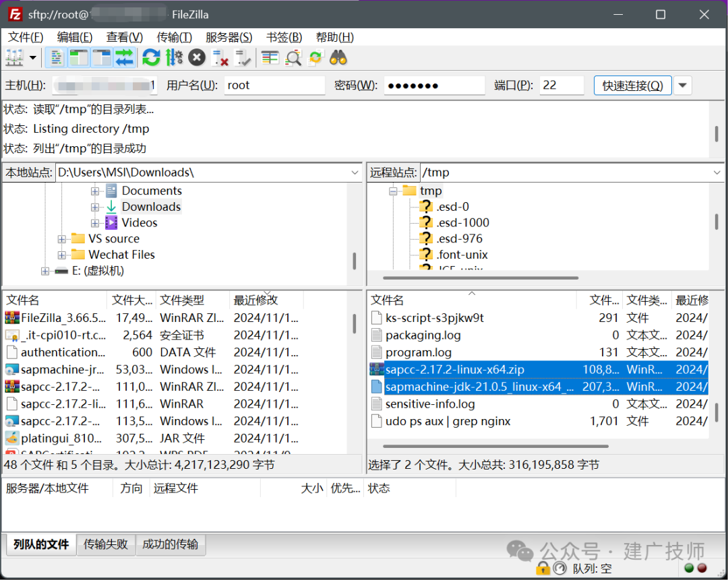Click the 密码 password field

click(434, 86)
